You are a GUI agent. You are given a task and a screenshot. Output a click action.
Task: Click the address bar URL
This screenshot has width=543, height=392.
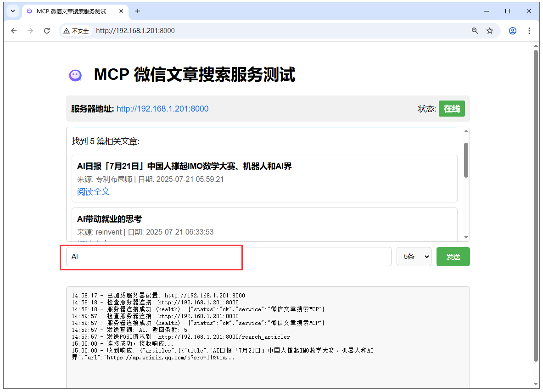pyautogui.click(x=135, y=31)
